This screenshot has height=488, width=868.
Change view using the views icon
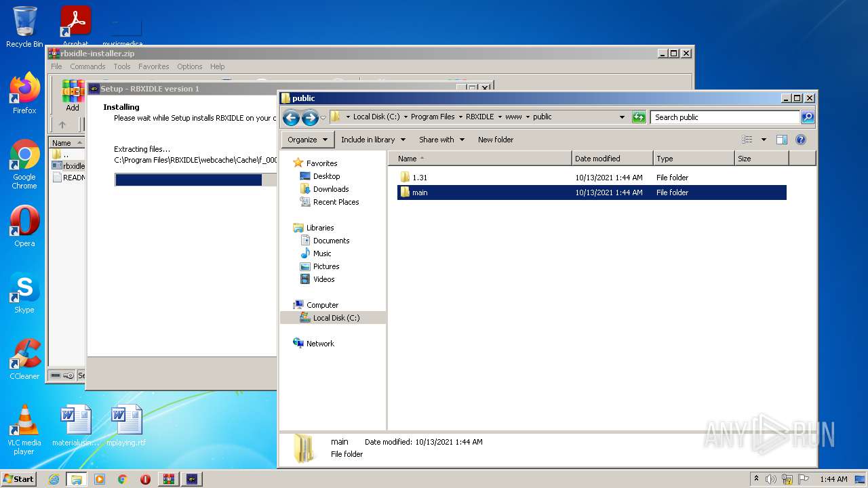tap(747, 140)
